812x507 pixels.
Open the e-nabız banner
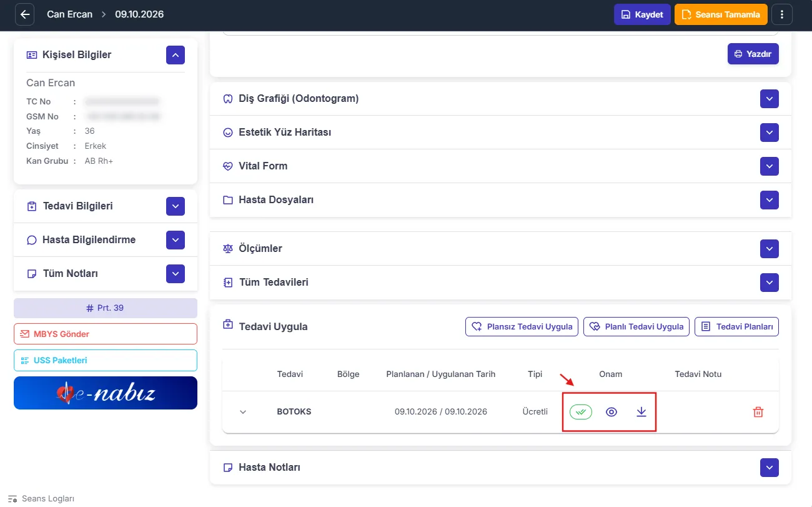[x=106, y=393]
